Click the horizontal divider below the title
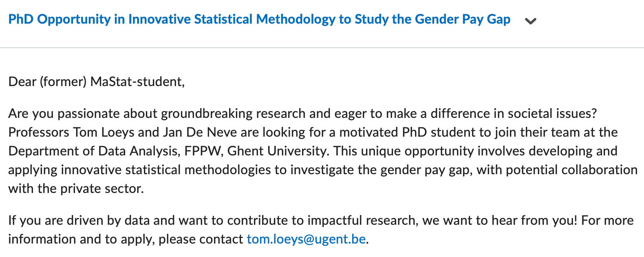The image size is (644, 257). [322, 48]
